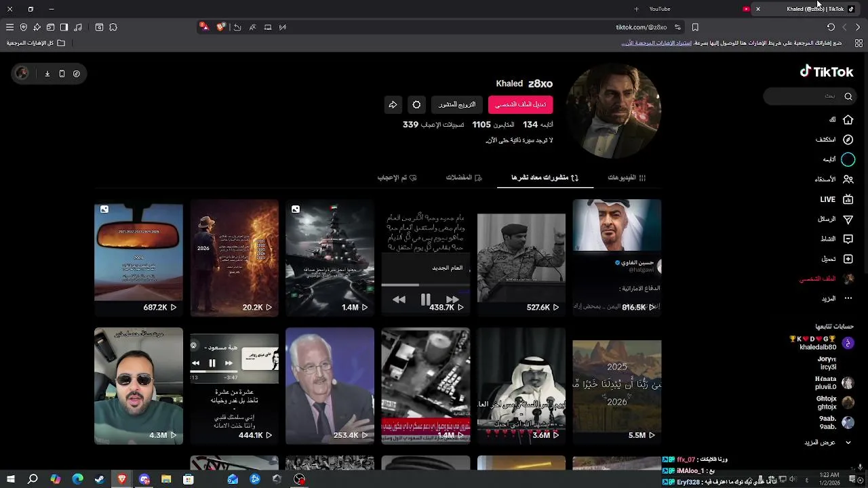Reload the page with the refresh icon

point(831,27)
